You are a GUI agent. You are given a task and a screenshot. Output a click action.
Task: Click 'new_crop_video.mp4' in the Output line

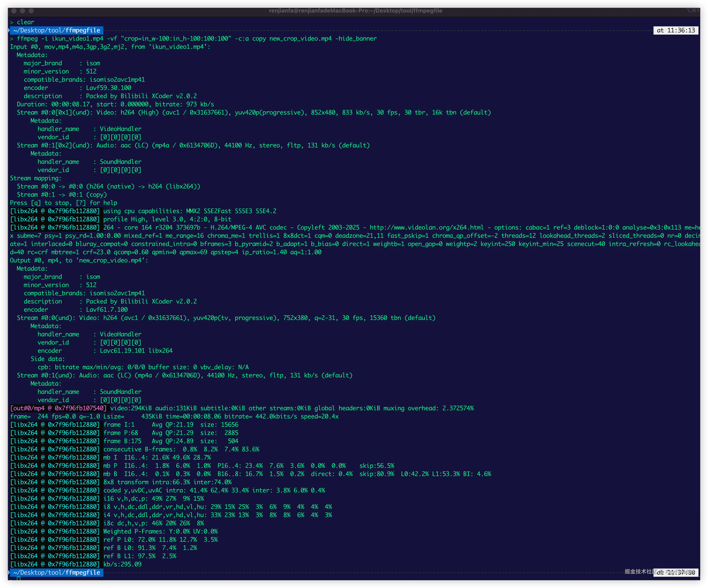(x=110, y=260)
